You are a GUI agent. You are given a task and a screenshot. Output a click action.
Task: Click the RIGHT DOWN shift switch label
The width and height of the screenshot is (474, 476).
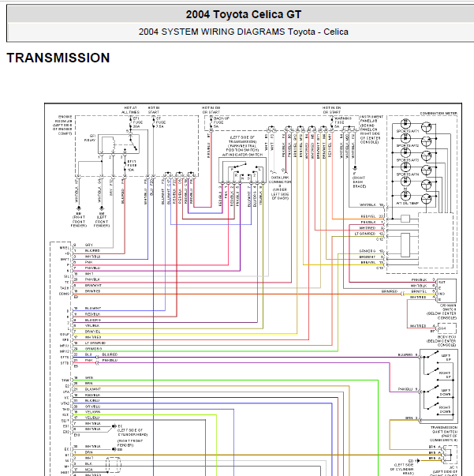tap(445, 410)
